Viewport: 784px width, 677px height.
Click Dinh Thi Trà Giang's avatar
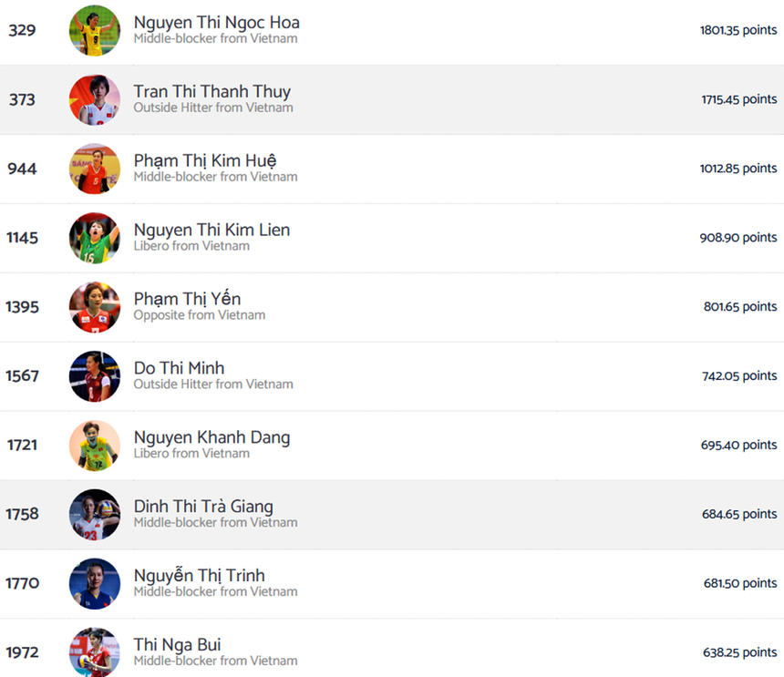tap(95, 515)
